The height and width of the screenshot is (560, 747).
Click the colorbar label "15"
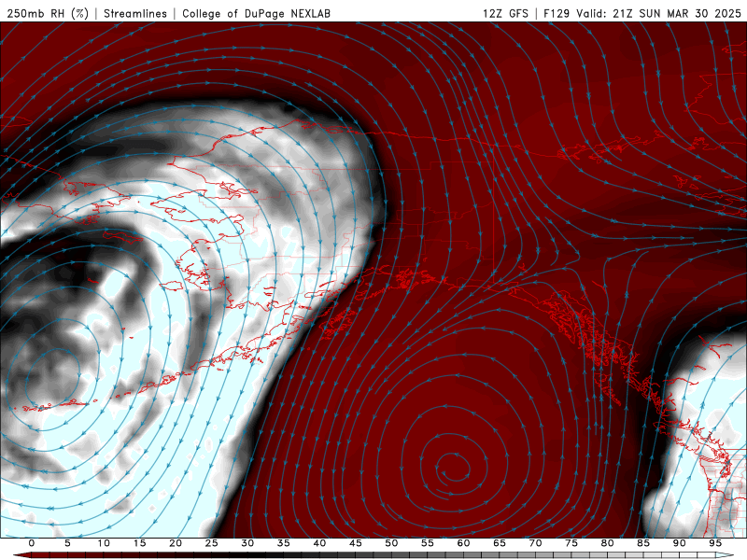[139, 543]
